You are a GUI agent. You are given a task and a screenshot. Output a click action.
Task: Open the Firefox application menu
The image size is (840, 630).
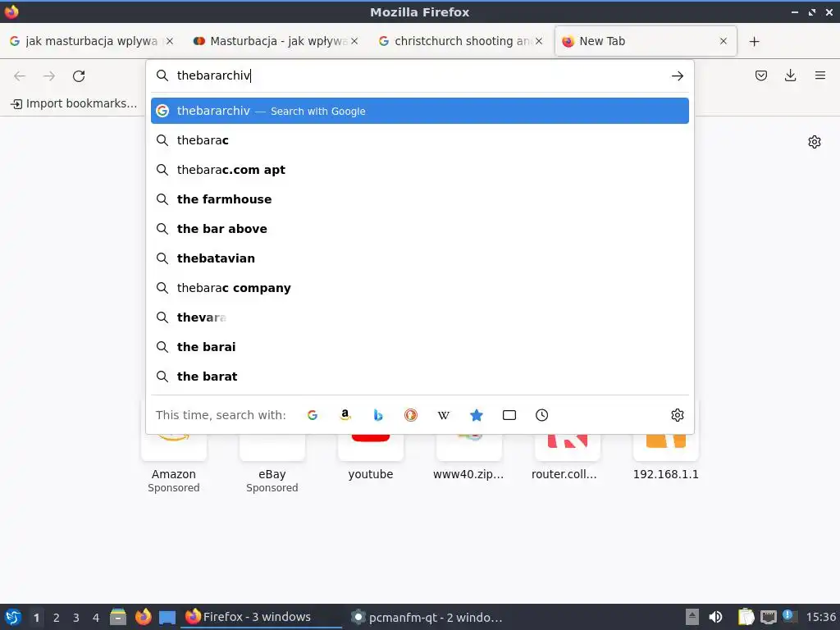[820, 75]
